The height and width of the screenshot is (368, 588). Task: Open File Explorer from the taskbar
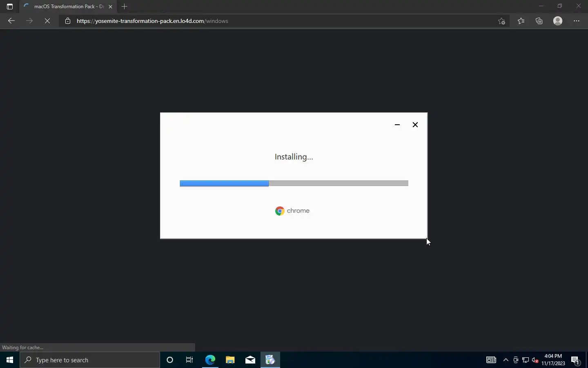(x=230, y=360)
